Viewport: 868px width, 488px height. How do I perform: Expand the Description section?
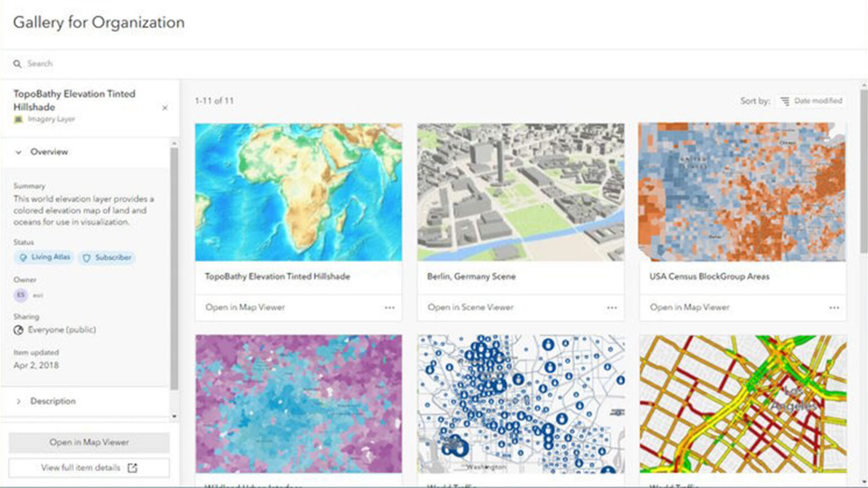tap(19, 401)
